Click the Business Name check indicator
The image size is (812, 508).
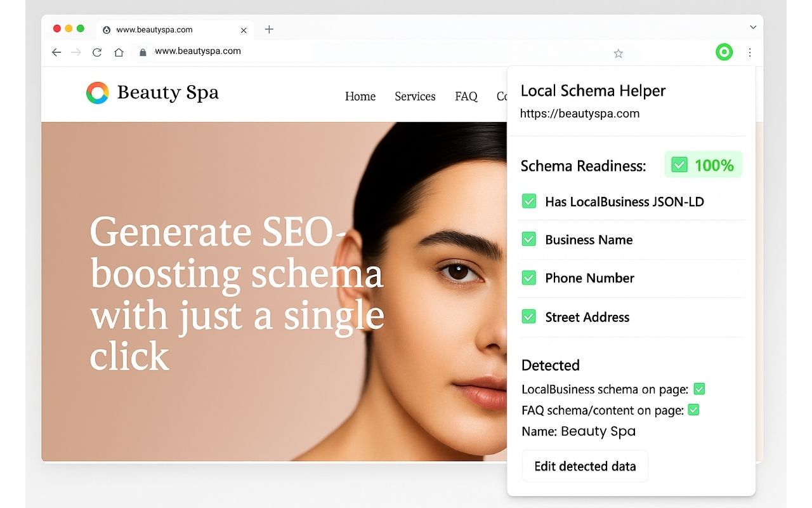point(529,239)
